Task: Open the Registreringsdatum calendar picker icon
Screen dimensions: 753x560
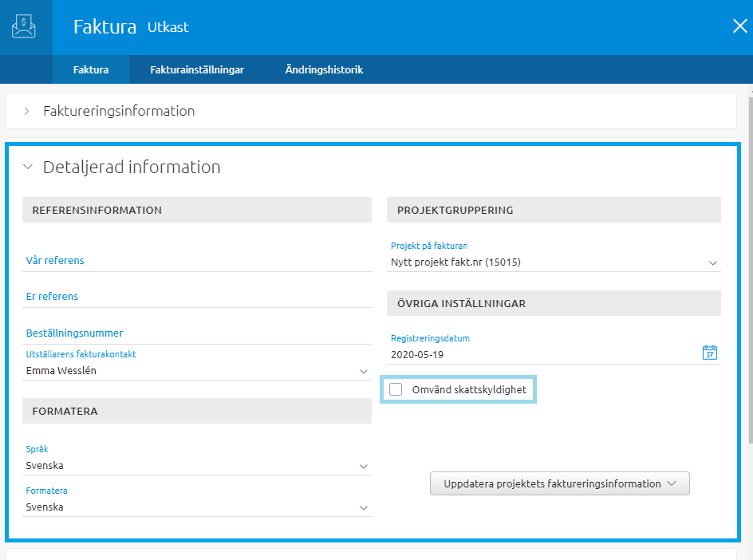Action: tap(709, 353)
